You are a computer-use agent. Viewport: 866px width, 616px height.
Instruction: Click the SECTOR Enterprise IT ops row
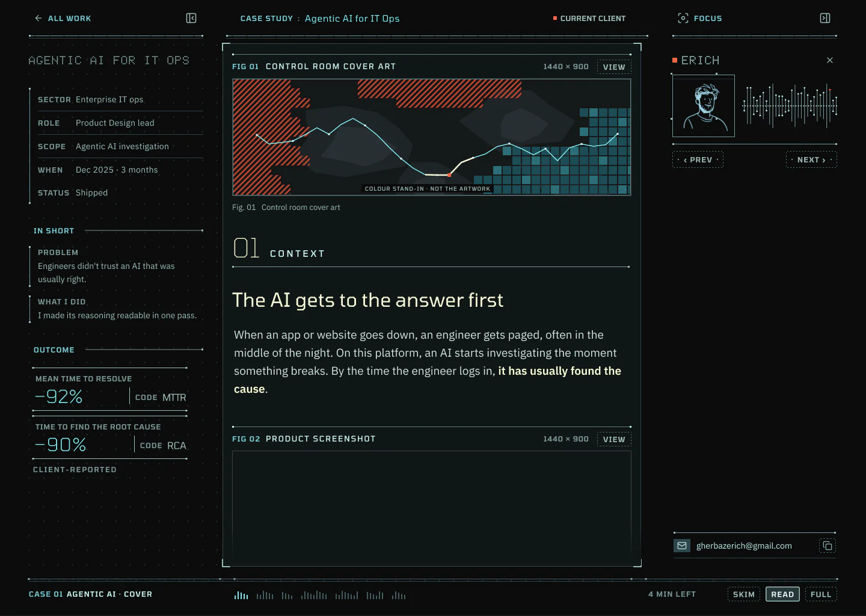point(120,99)
